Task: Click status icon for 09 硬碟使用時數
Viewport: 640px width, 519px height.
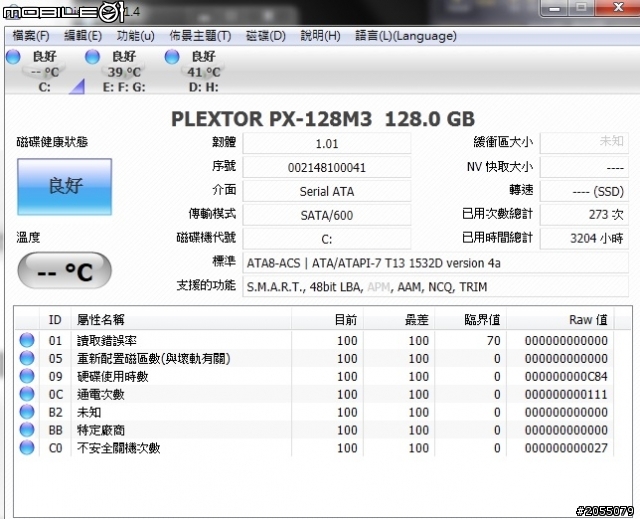Action: pos(27,376)
